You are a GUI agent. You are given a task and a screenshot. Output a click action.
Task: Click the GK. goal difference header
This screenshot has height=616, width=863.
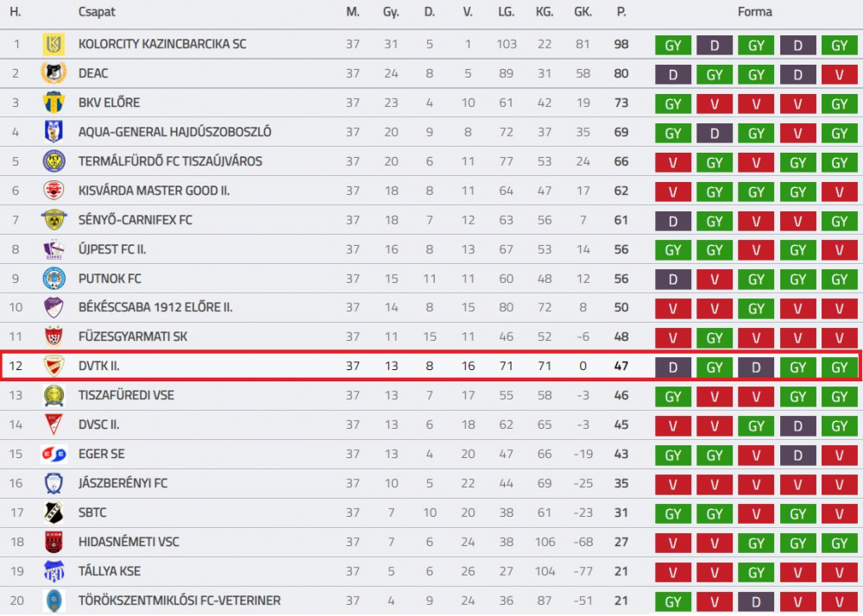(x=583, y=12)
